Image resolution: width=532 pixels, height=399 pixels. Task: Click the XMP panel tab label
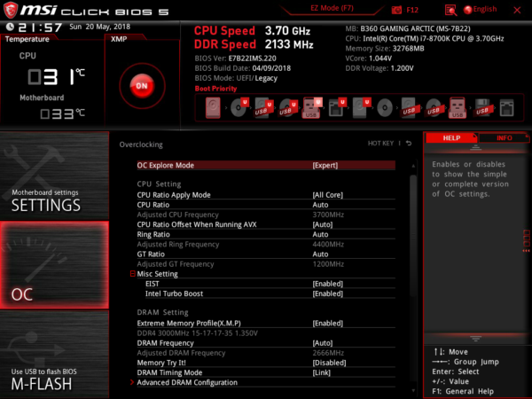[x=119, y=39]
